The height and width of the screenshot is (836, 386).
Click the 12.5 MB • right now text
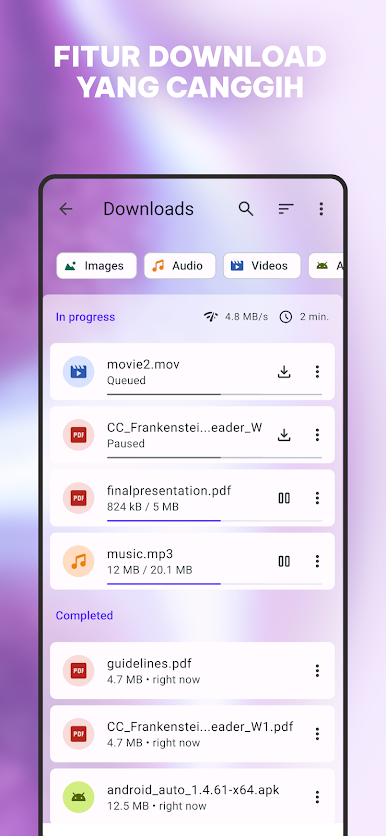(x=157, y=806)
